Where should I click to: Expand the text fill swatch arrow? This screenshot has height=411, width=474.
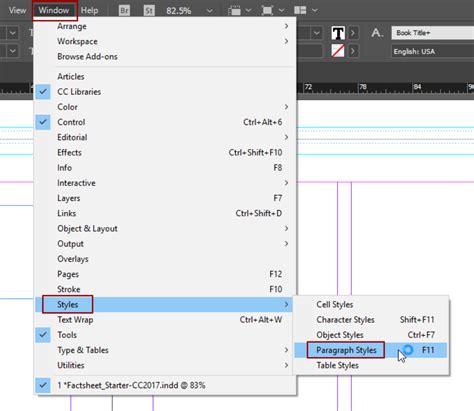(353, 33)
